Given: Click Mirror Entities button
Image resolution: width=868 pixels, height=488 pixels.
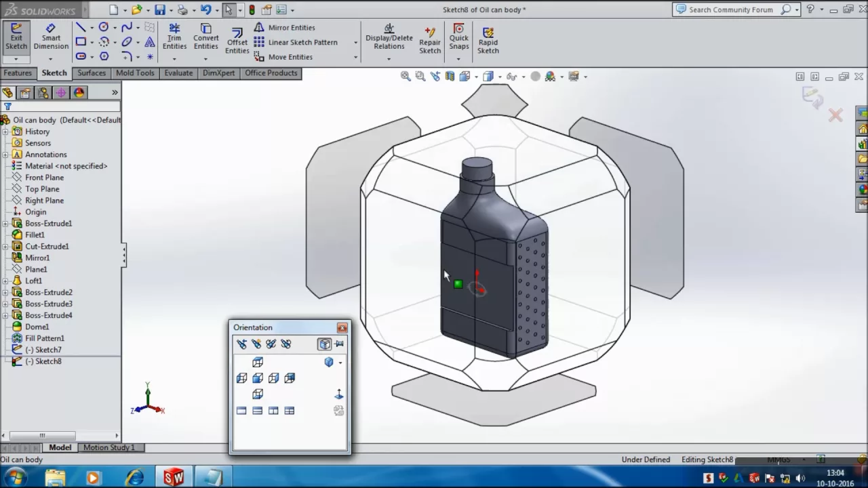Looking at the screenshot, I should (284, 28).
